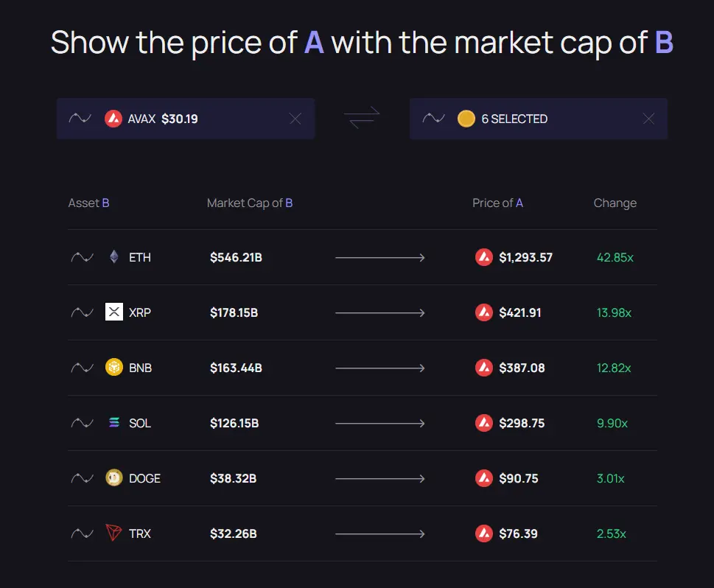
Task: Click the Dogecoin logo icon
Action: (x=113, y=478)
